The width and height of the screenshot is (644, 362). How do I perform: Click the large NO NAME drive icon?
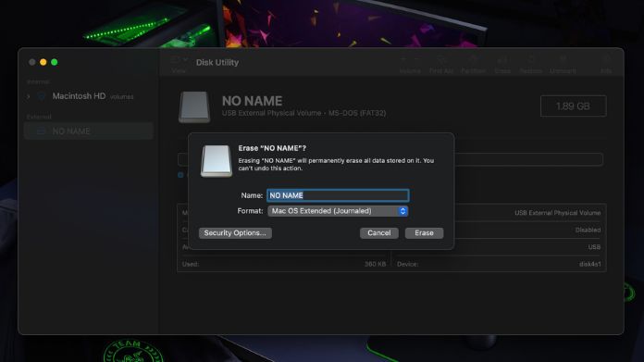(194, 106)
